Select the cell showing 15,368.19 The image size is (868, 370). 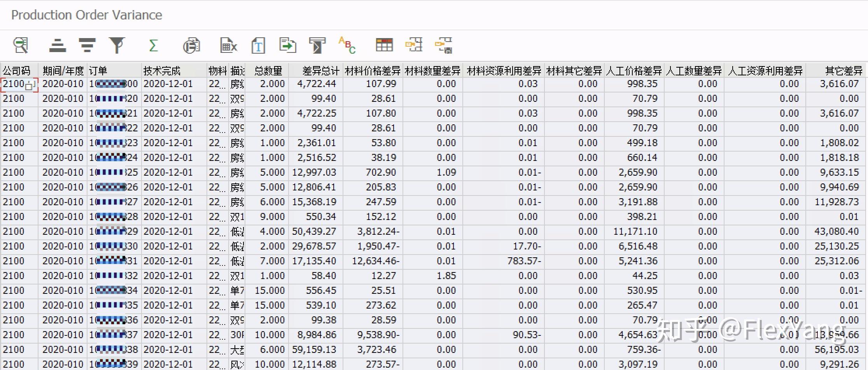(316, 202)
